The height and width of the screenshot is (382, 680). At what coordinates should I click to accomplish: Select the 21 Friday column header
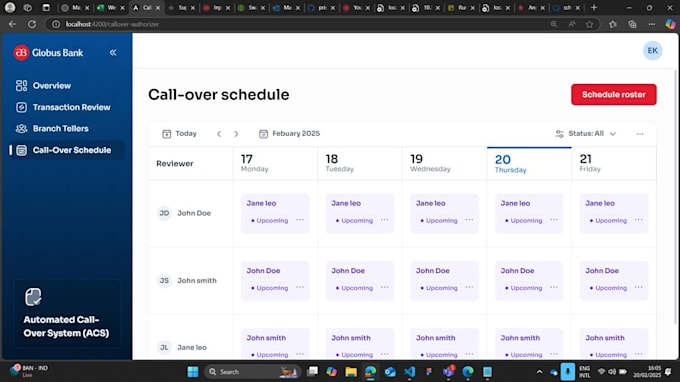[x=614, y=163]
